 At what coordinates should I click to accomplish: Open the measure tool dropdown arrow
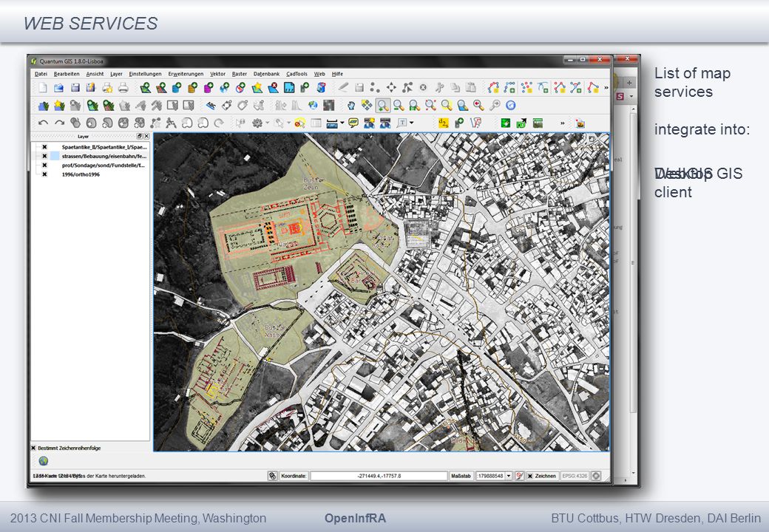pos(342,123)
